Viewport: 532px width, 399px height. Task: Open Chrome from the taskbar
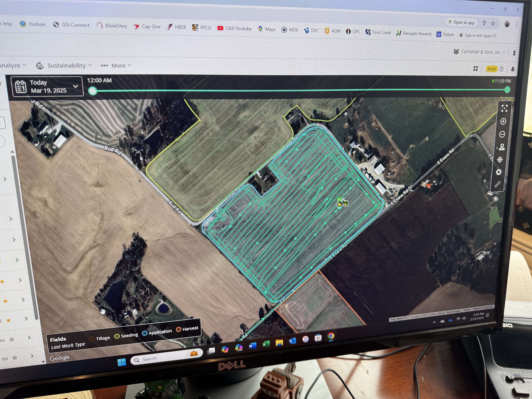(x=331, y=336)
